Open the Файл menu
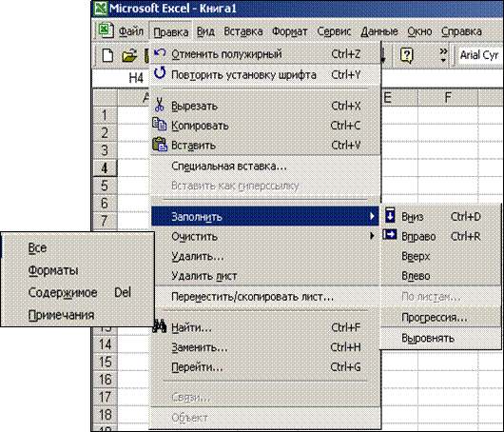The width and height of the screenshot is (504, 432). coord(131,31)
